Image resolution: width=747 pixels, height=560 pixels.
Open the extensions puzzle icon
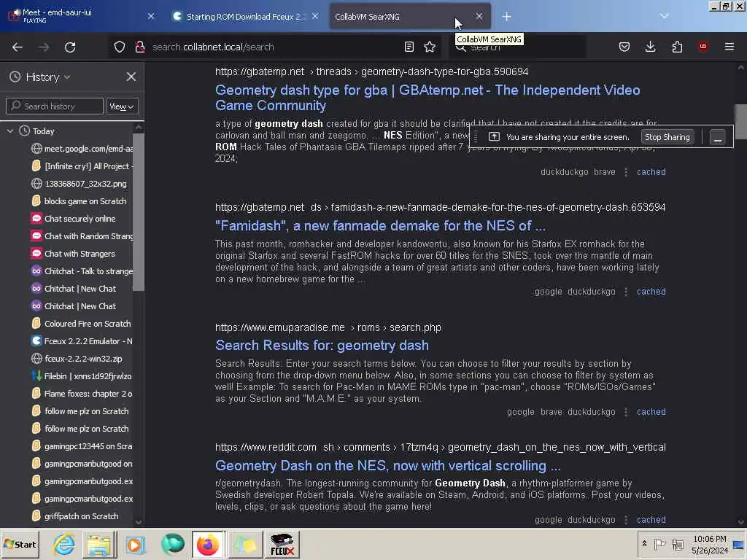pyautogui.click(x=677, y=47)
